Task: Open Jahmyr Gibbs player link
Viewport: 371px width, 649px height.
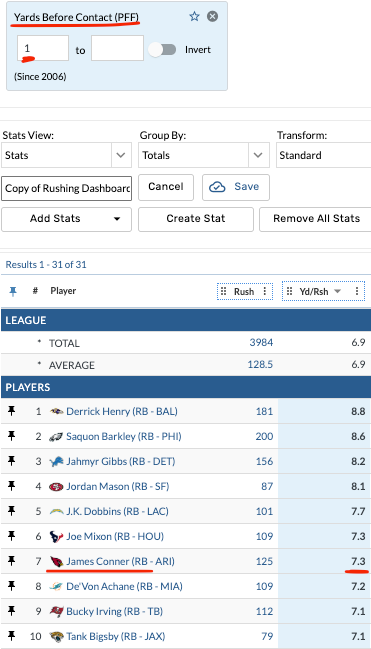Action: pyautogui.click(x=120, y=461)
